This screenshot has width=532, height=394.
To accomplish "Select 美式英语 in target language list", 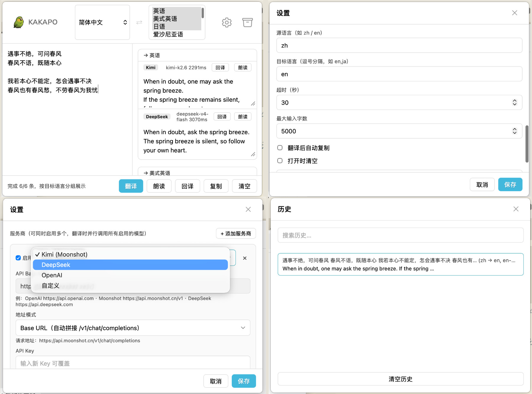I will click(x=176, y=19).
